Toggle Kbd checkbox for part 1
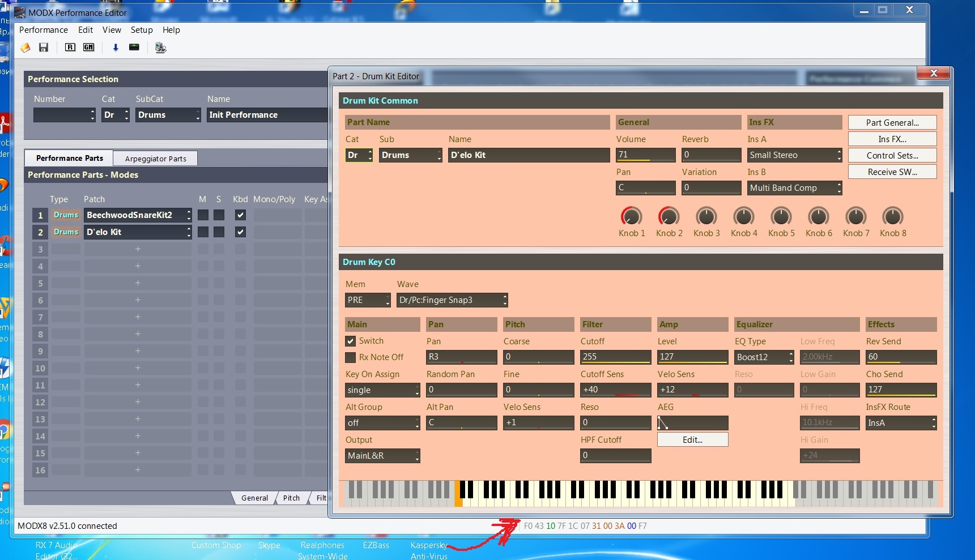 coord(240,215)
